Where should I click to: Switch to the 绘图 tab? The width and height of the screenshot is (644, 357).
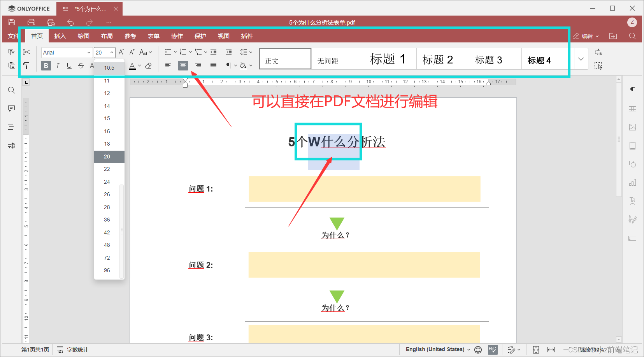(x=84, y=36)
